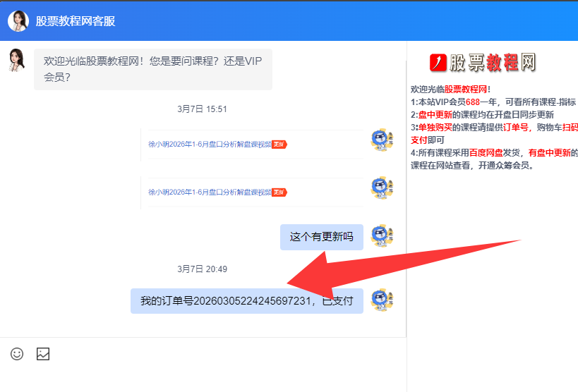Image resolution: width=578 pixels, height=392 pixels.
Task: Click the message input area
Action: [x=203, y=377]
